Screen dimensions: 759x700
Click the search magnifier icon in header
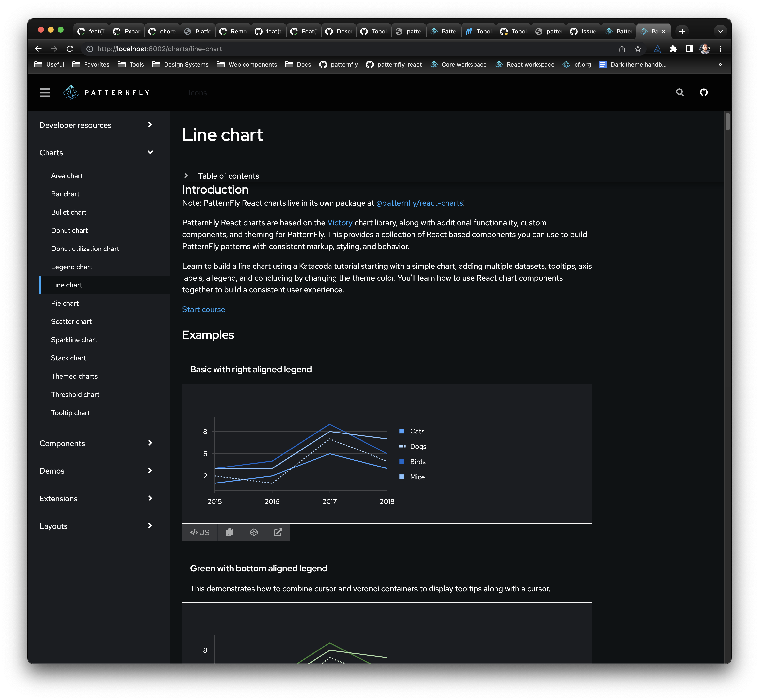tap(680, 92)
